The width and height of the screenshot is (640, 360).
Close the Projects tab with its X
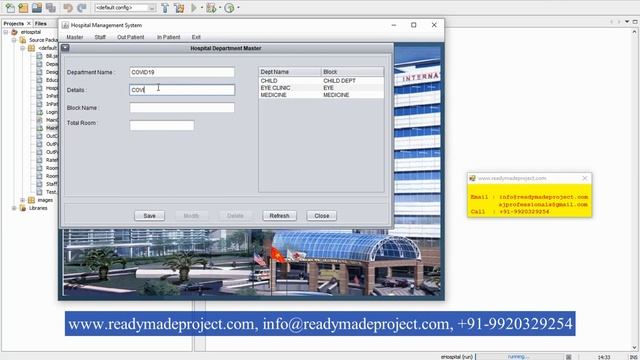point(29,24)
